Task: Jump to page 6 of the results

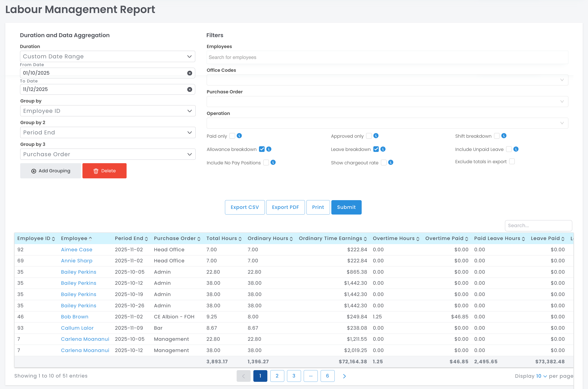Action: tap(327, 376)
